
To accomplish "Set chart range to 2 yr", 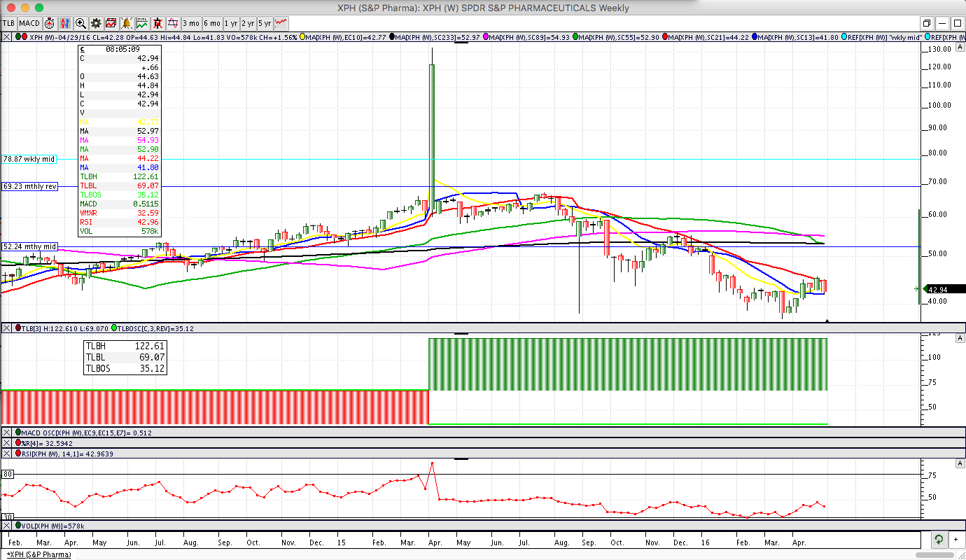I will (248, 23).
